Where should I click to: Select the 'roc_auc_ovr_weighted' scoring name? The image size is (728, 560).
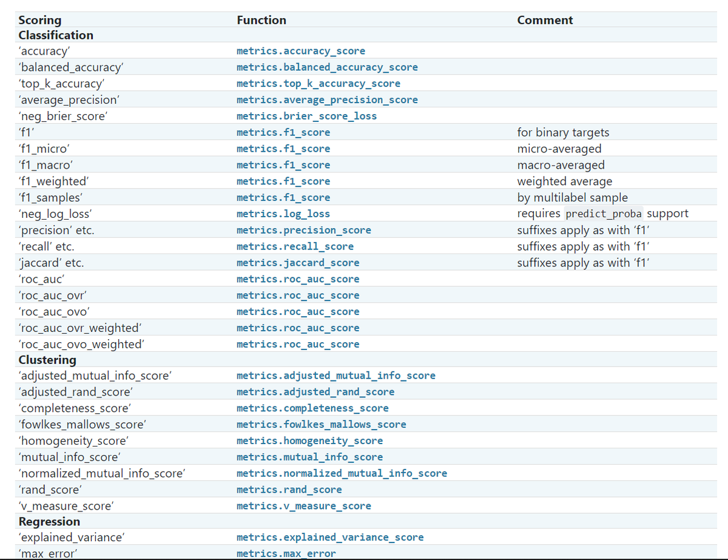pyautogui.click(x=80, y=328)
